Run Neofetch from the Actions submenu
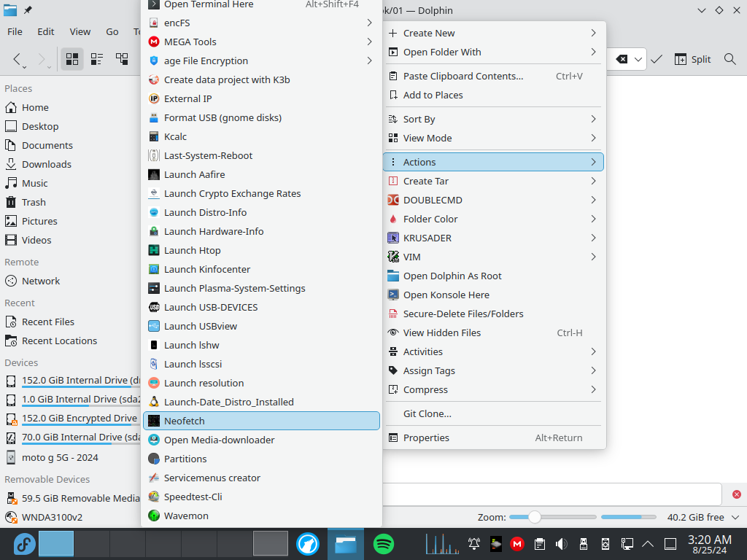Viewport: 747px width, 560px height. 261,421
